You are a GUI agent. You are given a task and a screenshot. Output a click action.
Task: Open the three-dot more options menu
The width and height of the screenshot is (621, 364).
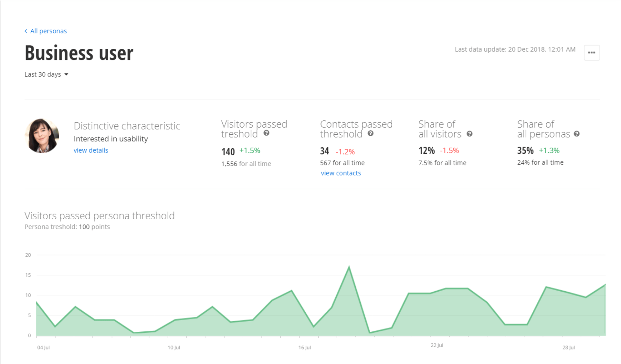click(592, 53)
